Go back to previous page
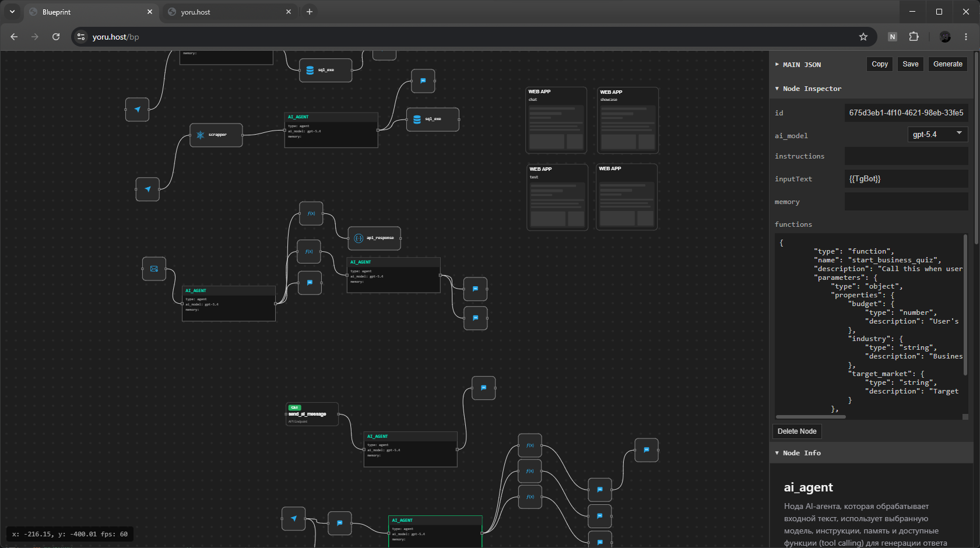The height and width of the screenshot is (548, 980). 14,37
